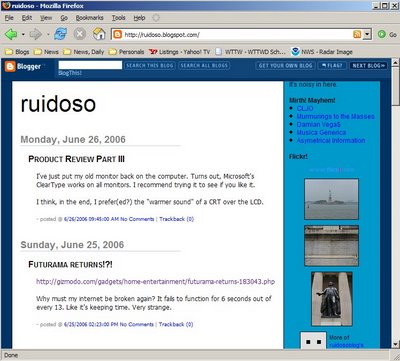Image resolution: width=400 pixels, height=361 pixels.
Task: Click the green Back arrow button
Action: point(11,34)
